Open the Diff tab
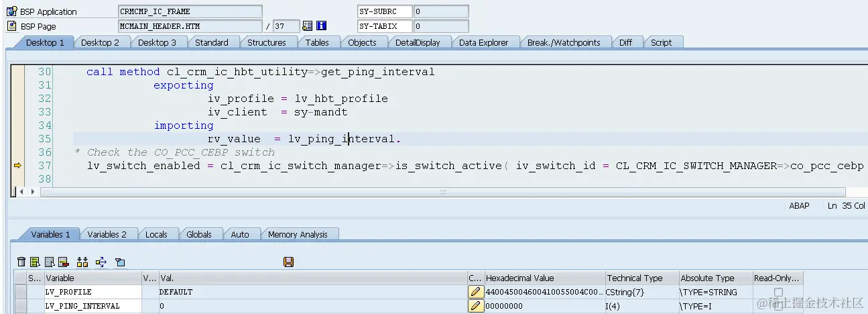 click(625, 42)
